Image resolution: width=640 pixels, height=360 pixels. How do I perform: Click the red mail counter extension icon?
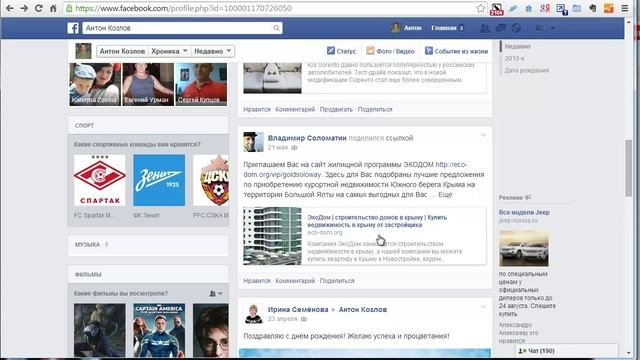coord(497,9)
